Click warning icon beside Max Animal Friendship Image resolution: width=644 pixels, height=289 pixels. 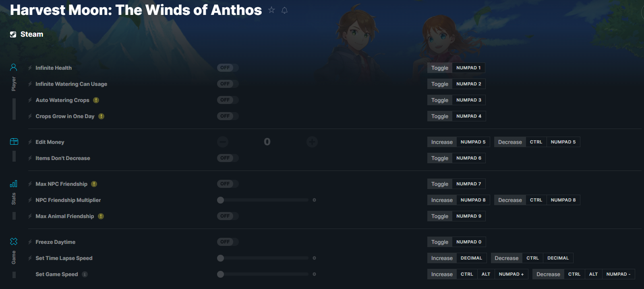[x=101, y=216]
